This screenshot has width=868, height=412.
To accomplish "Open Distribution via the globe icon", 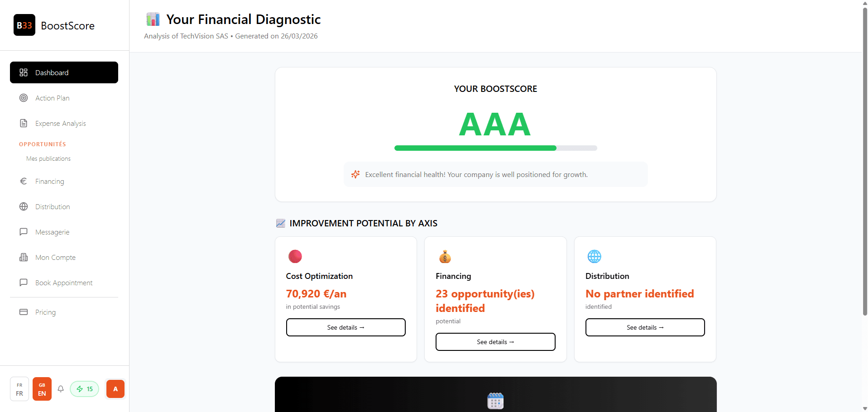I will coord(24,206).
